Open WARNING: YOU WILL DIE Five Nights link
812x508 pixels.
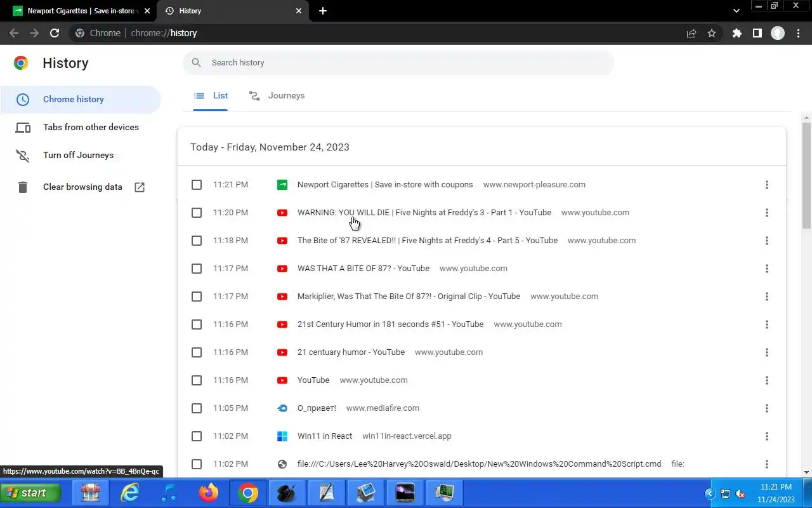point(424,213)
